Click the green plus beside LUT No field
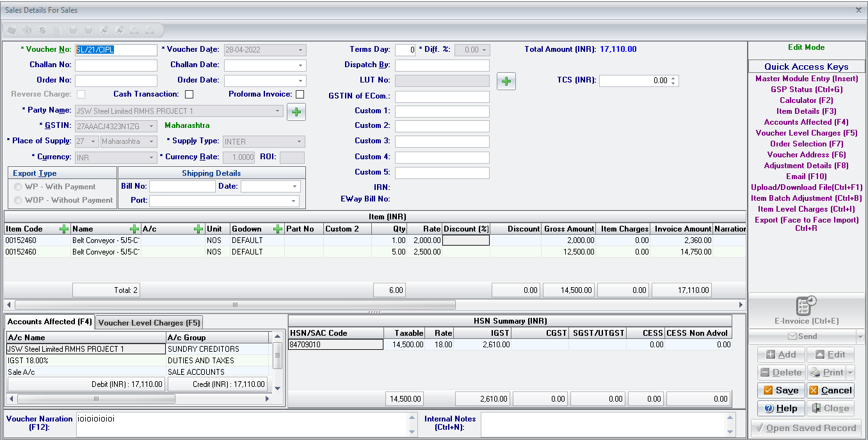Image resolution: width=868 pixels, height=440 pixels. pyautogui.click(x=506, y=81)
